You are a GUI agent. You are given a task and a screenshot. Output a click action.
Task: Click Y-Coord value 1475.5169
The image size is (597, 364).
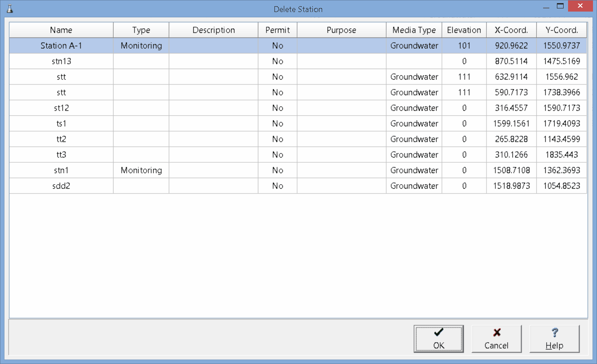(562, 61)
